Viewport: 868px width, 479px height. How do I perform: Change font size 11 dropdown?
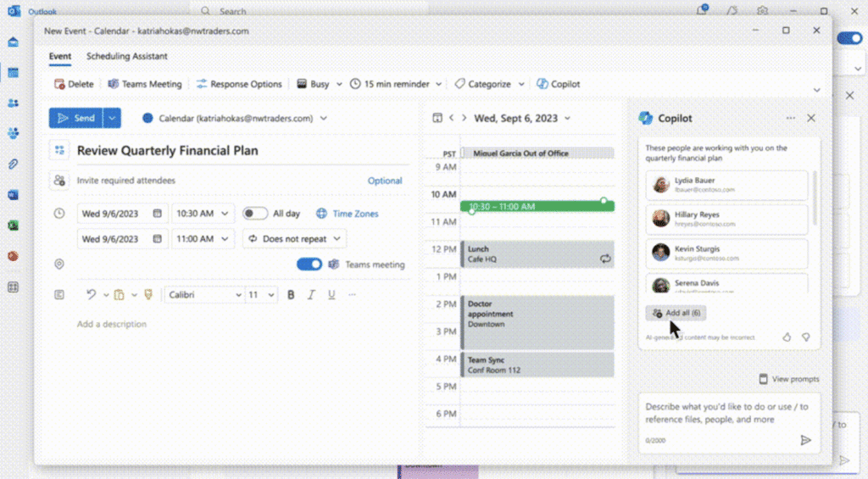pos(261,294)
